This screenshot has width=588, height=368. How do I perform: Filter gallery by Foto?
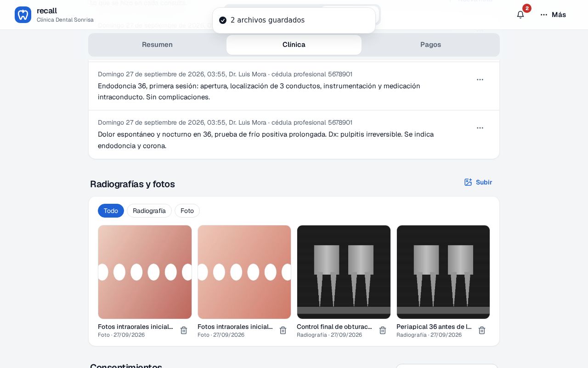(x=187, y=211)
